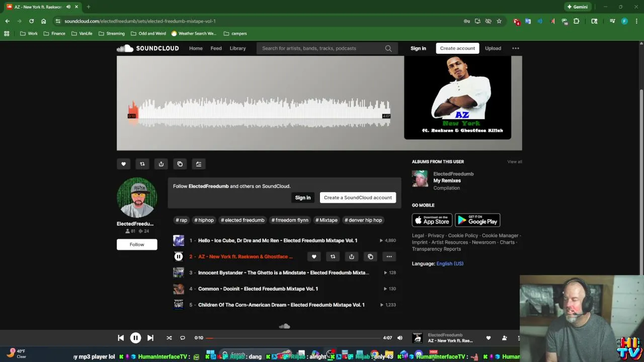
Task: Open the Finance bookmarks folder
Action: coord(54,34)
